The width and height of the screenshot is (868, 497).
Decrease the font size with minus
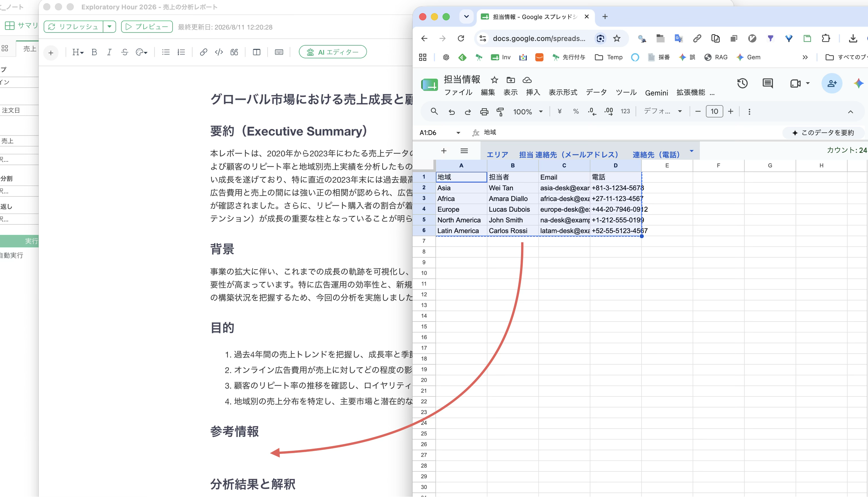coord(697,112)
